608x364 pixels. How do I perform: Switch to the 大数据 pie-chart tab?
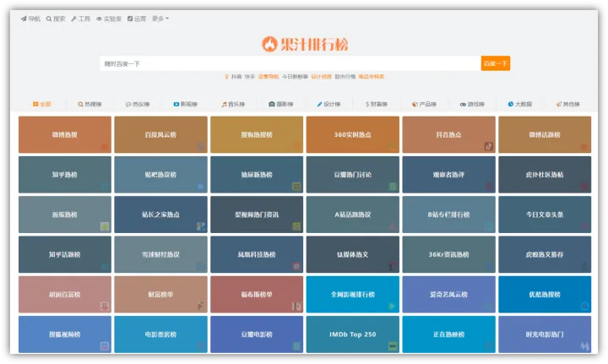(x=520, y=104)
